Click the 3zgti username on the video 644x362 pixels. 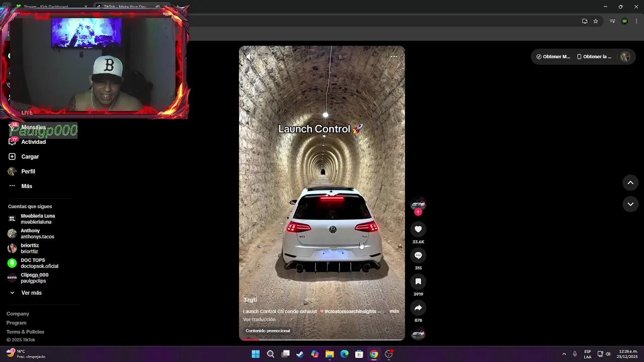(250, 300)
